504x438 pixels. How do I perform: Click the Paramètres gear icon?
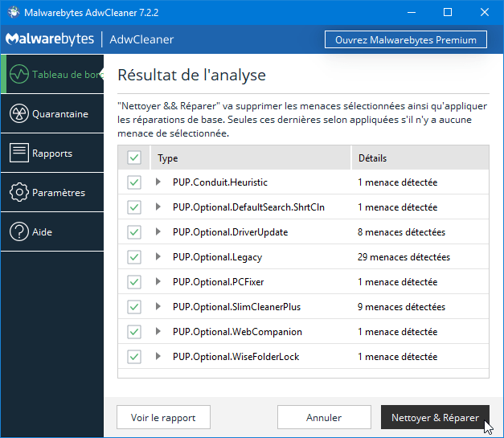click(x=19, y=192)
